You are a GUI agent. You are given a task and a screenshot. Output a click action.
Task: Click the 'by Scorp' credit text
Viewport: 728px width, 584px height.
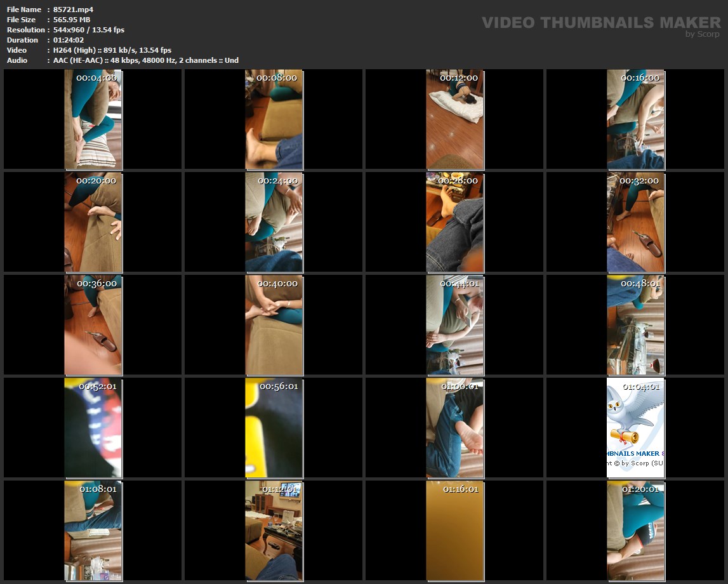pyautogui.click(x=703, y=34)
